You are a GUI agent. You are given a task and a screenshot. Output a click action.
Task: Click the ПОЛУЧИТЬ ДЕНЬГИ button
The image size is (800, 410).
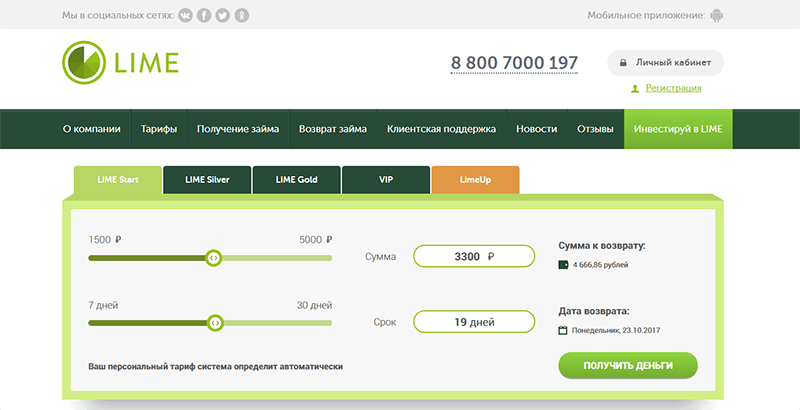[628, 366]
